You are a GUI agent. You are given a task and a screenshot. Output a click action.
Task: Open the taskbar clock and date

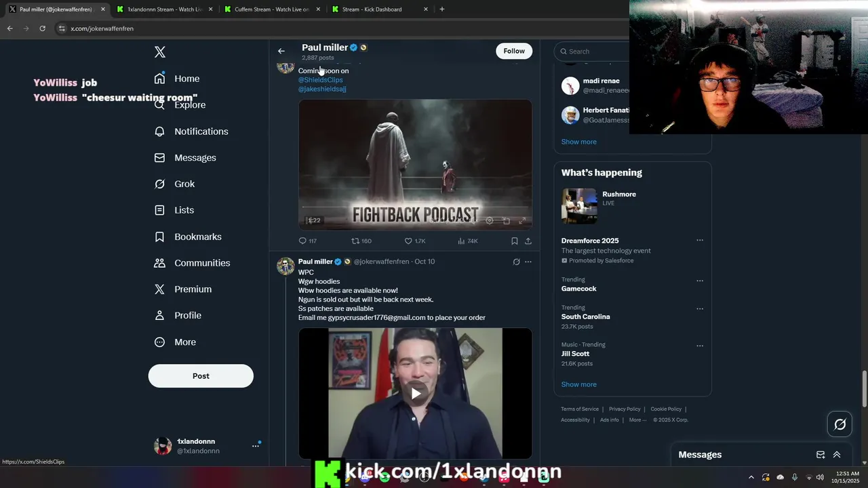pos(847,477)
